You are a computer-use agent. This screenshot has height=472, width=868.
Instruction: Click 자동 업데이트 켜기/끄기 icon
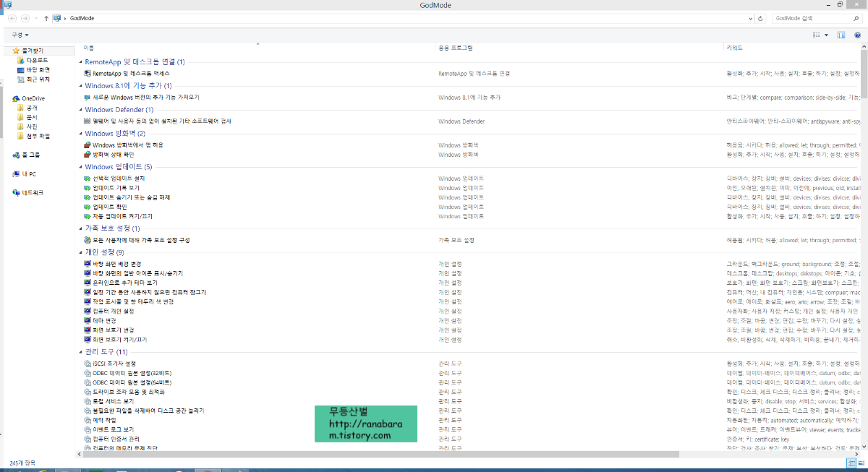pyautogui.click(x=88, y=216)
